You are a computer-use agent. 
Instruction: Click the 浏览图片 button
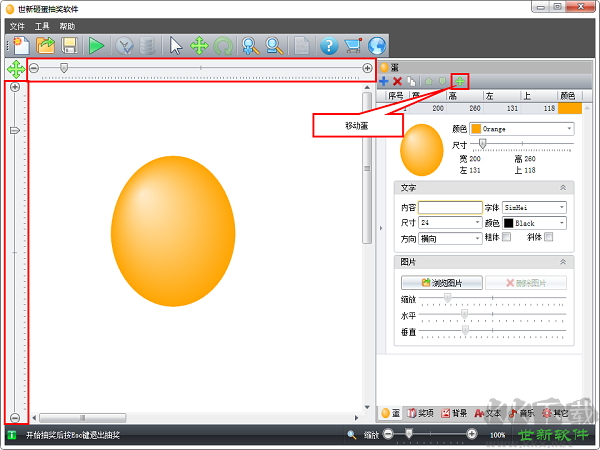(x=441, y=283)
